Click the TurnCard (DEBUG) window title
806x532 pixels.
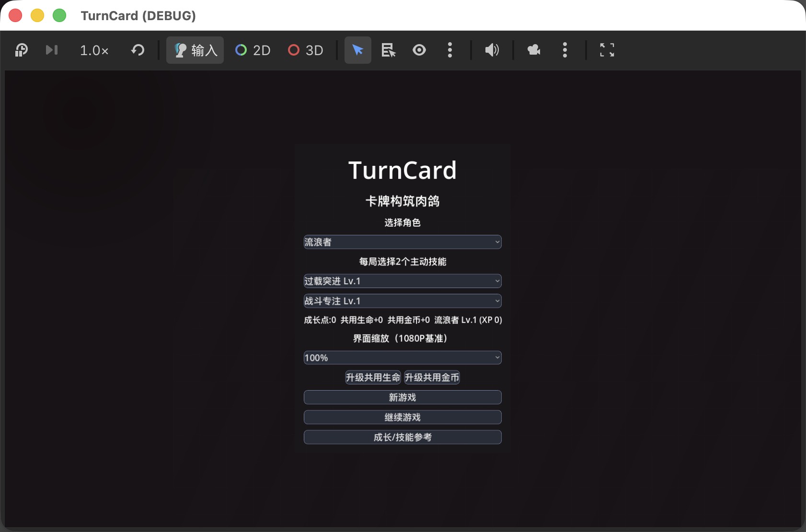tap(138, 16)
